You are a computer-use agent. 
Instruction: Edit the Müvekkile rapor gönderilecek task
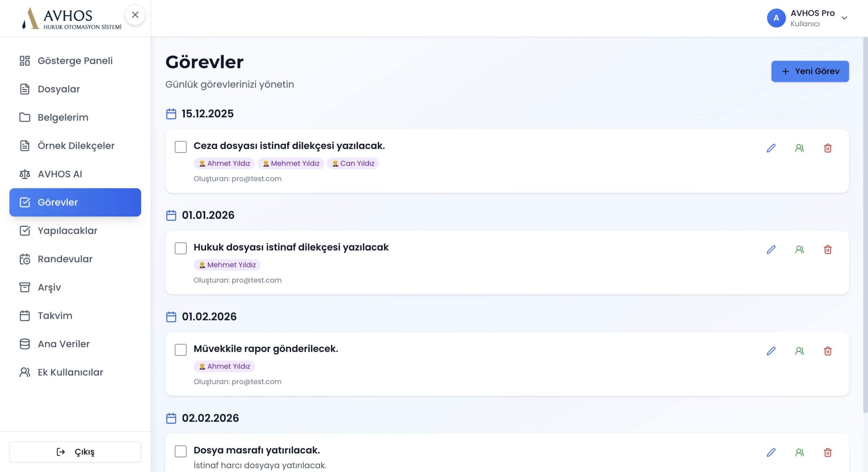[x=771, y=351]
